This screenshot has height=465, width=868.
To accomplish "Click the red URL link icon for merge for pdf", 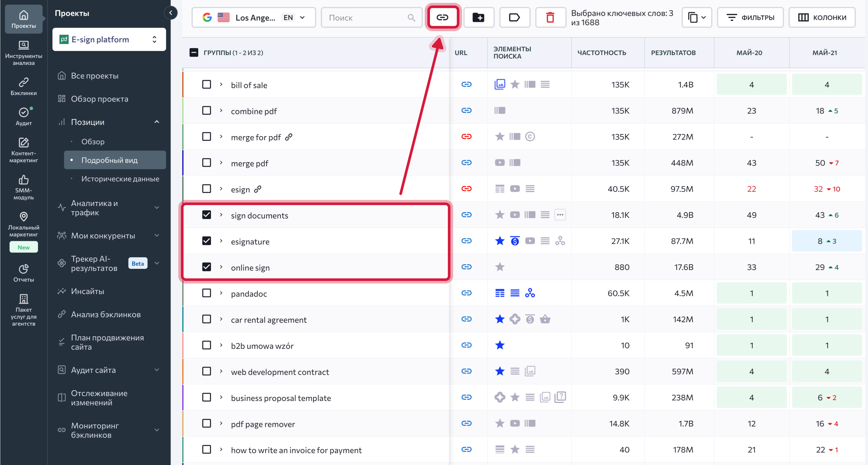I will 466,136.
